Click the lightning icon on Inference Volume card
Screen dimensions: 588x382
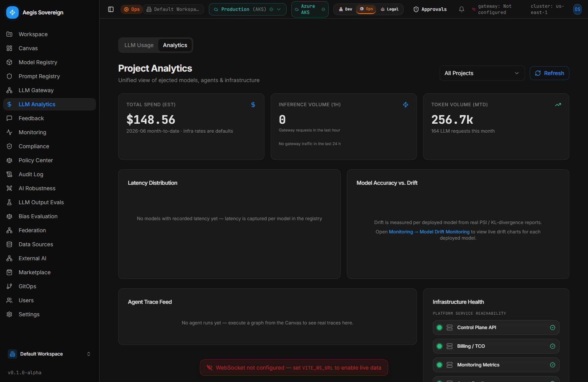(406, 105)
